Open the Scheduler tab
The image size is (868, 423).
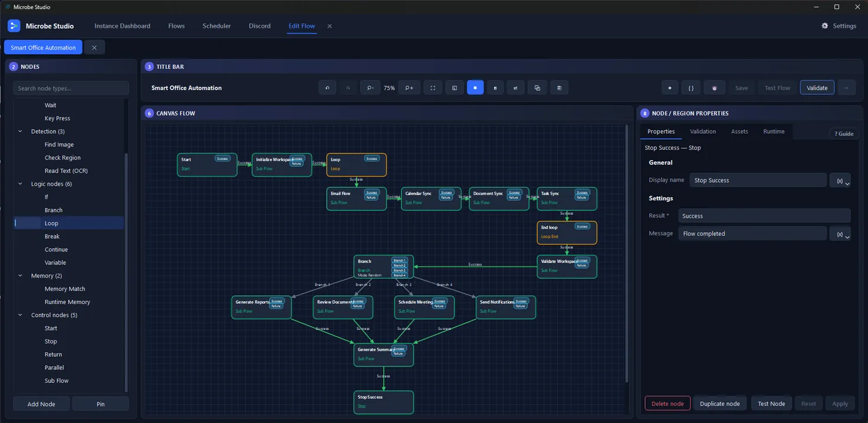coord(216,26)
